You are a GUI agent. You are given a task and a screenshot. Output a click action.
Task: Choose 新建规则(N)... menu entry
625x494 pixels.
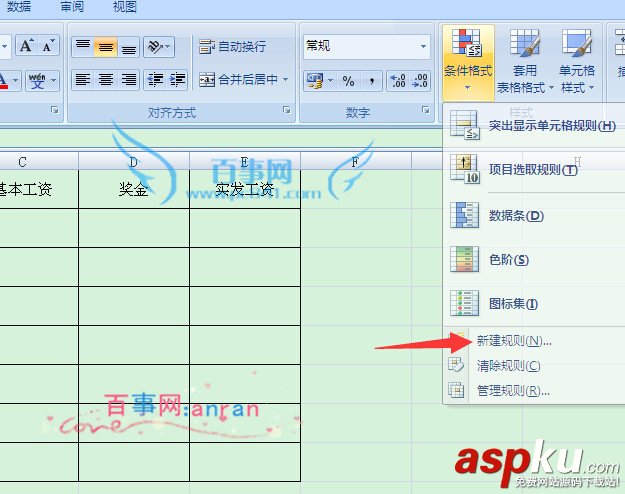click(534, 341)
